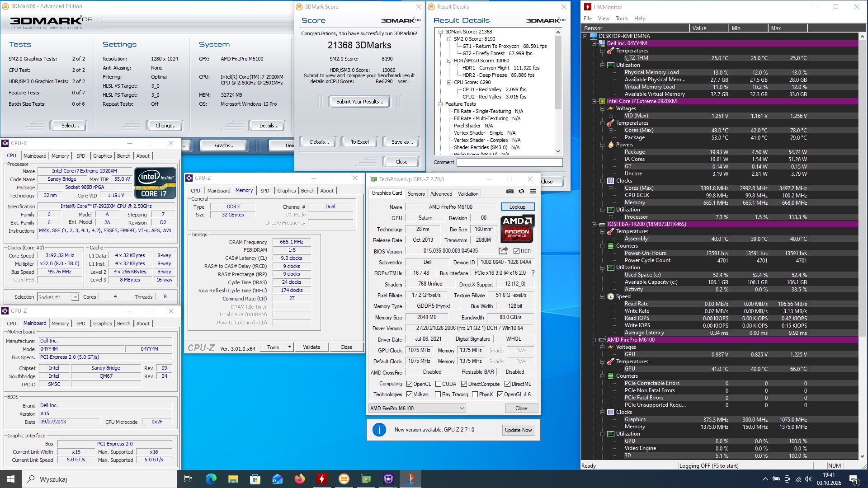
Task: Click the Value column header in HWMonitor
Action: pyautogui.click(x=709, y=28)
